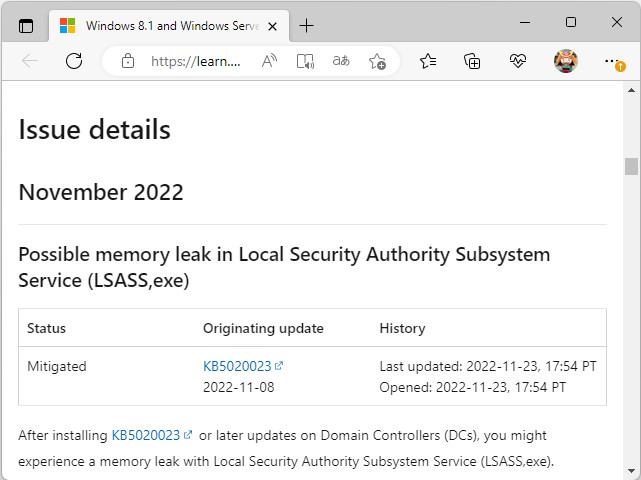
Task: Click the user profile avatar
Action: point(565,61)
